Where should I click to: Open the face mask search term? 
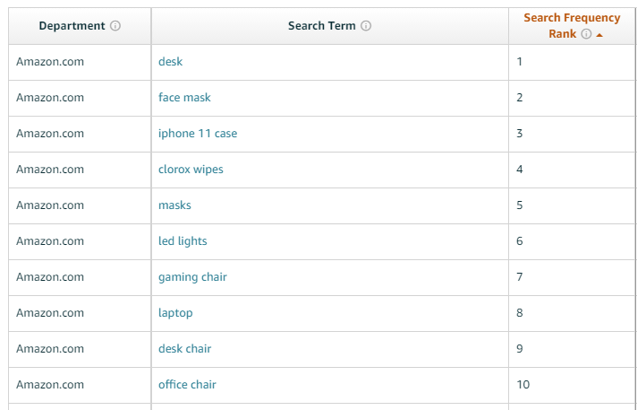click(x=184, y=98)
